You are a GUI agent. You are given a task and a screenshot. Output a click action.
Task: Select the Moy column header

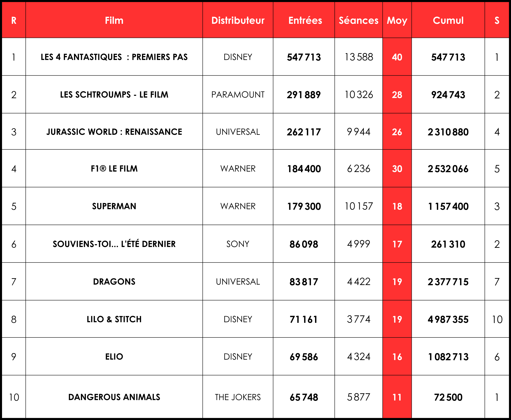(397, 20)
